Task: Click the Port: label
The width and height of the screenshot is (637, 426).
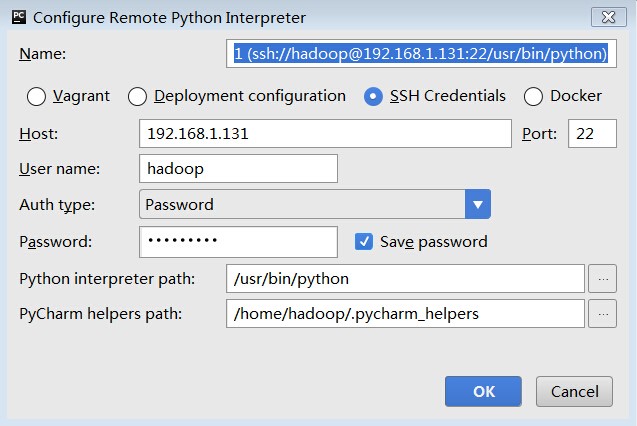Action: (x=539, y=134)
